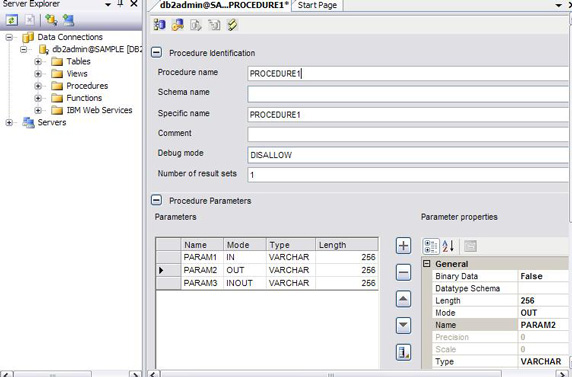Click the Datatype Schema property row
The width and height of the screenshot is (572, 377).
(x=500, y=288)
